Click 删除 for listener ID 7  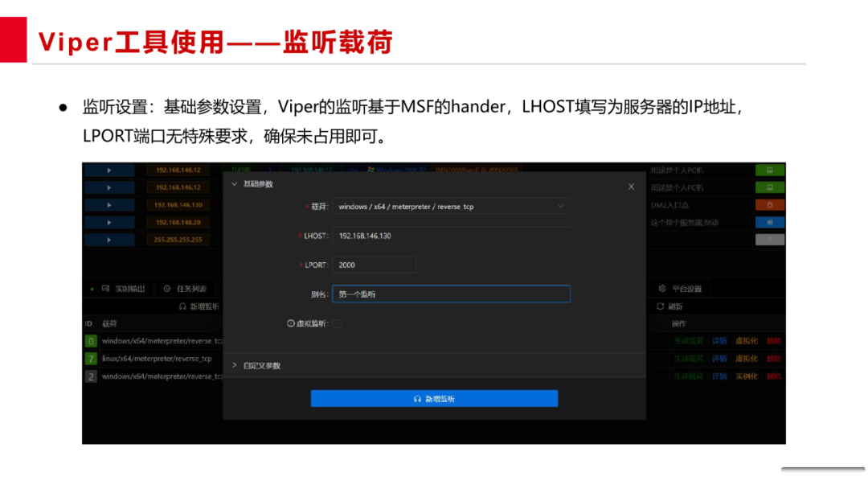pos(774,359)
